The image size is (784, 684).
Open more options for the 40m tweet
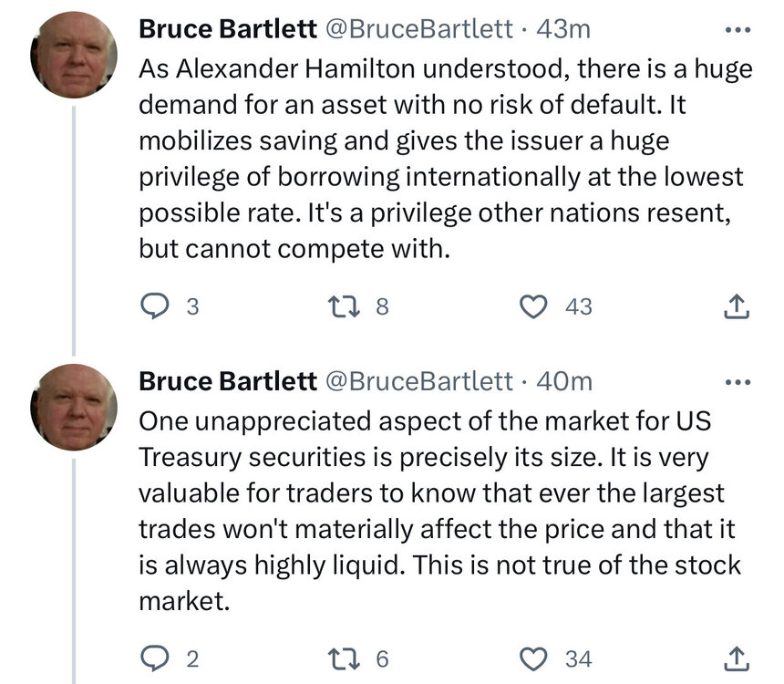pyautogui.click(x=734, y=380)
